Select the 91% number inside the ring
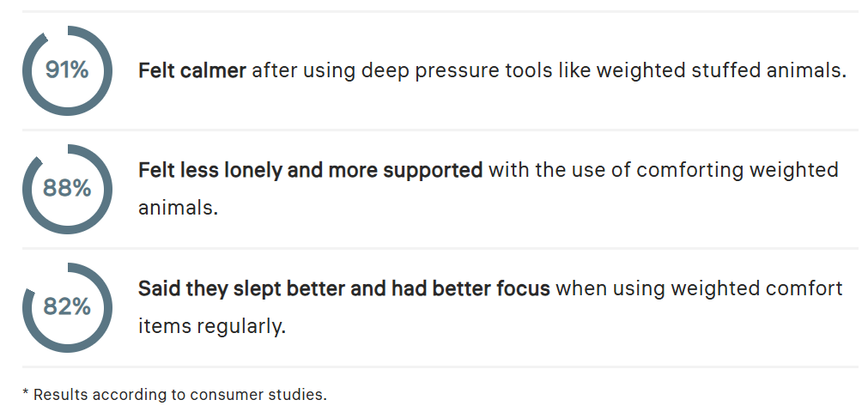The width and height of the screenshot is (868, 412). (x=67, y=70)
